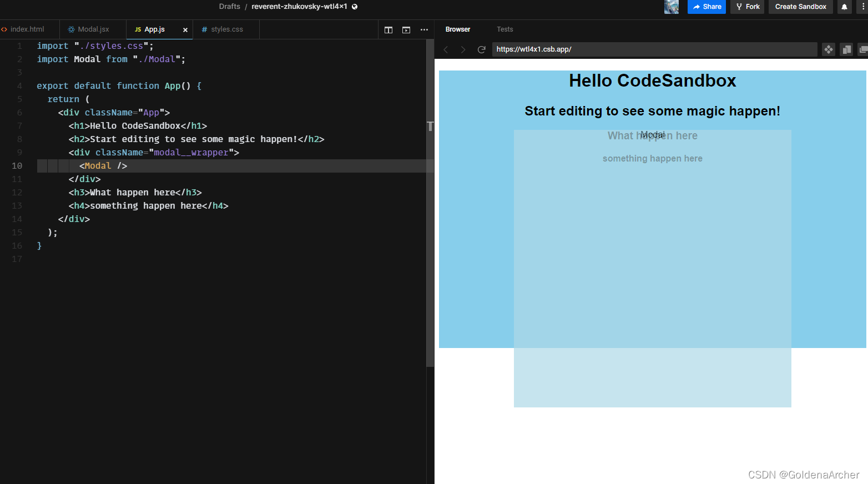Image resolution: width=868 pixels, height=484 pixels.
Task: Split editor vertically icon
Action: (x=388, y=30)
